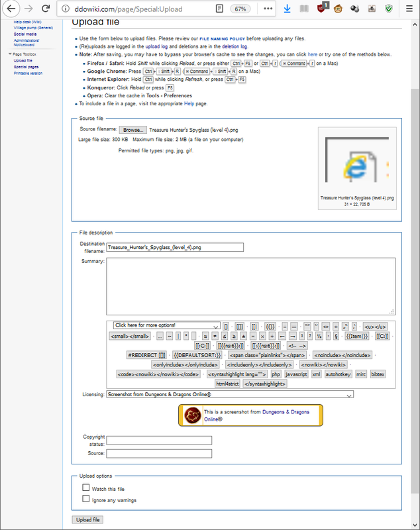
Task: Open the downloads arrow icon
Action: pos(288,9)
